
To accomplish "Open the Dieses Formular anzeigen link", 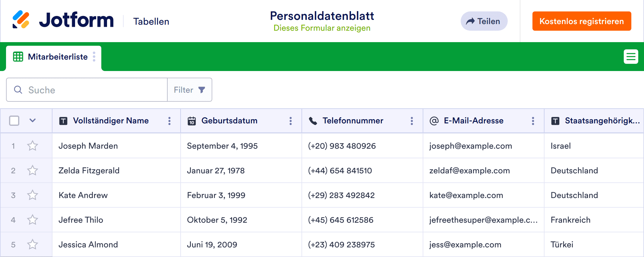I will (322, 28).
